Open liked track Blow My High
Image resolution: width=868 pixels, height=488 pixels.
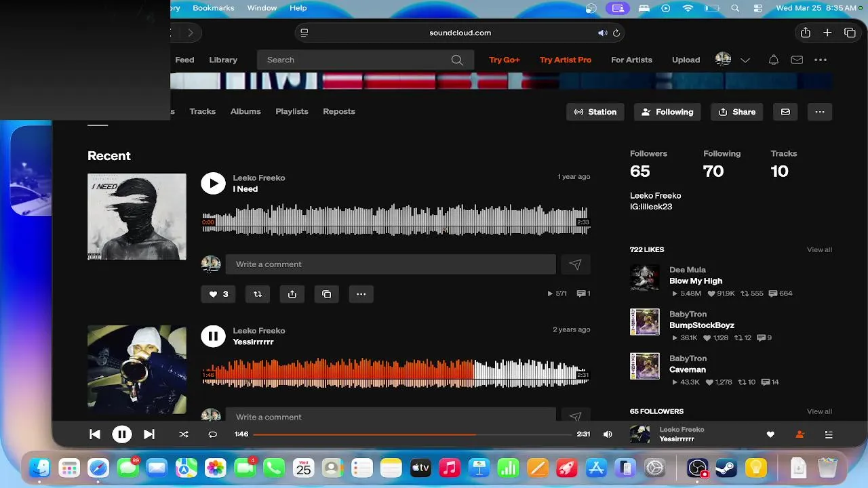[x=696, y=281]
